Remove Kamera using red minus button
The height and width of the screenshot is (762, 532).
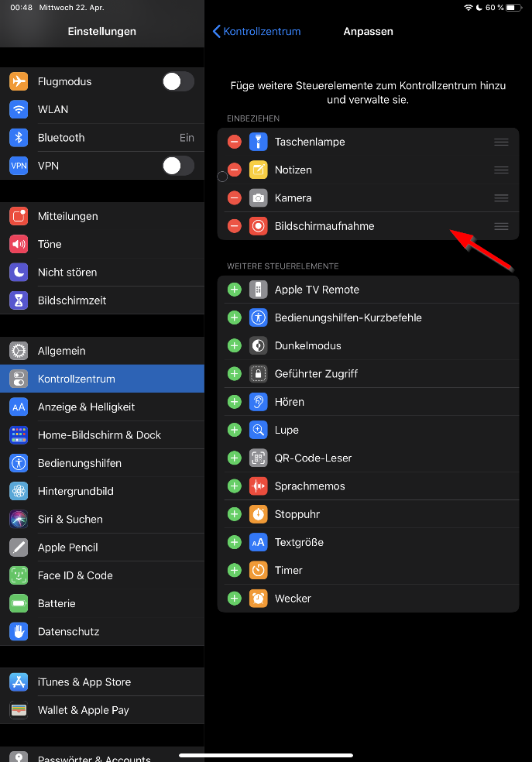(234, 198)
